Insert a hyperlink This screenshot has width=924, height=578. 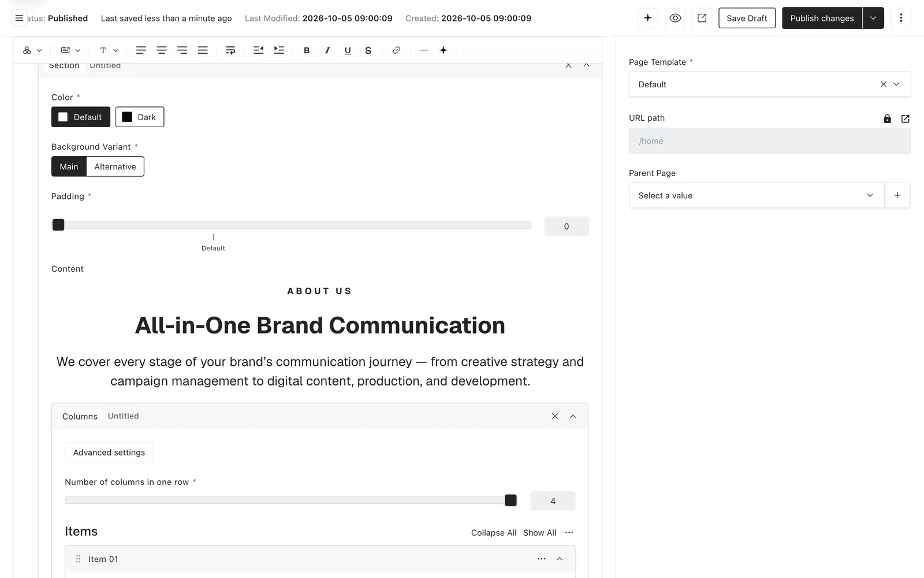[x=396, y=50]
